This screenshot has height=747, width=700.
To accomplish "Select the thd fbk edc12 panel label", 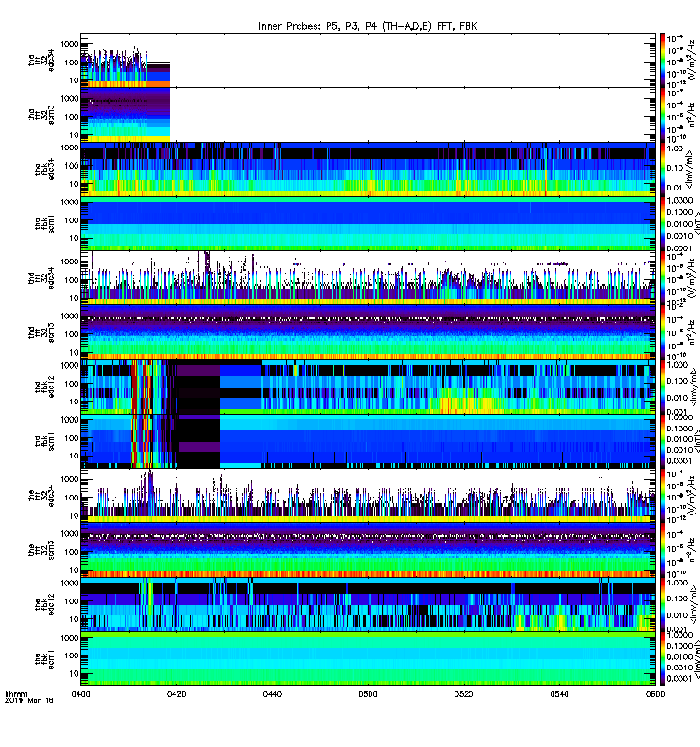I will tap(45, 388).
